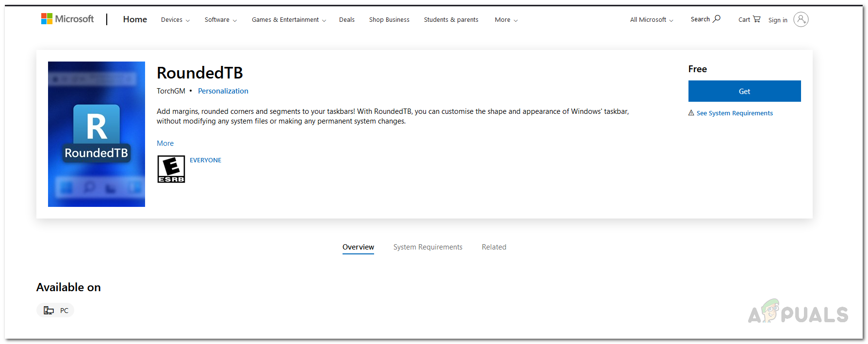
Task: Click More to expand the description
Action: click(165, 143)
